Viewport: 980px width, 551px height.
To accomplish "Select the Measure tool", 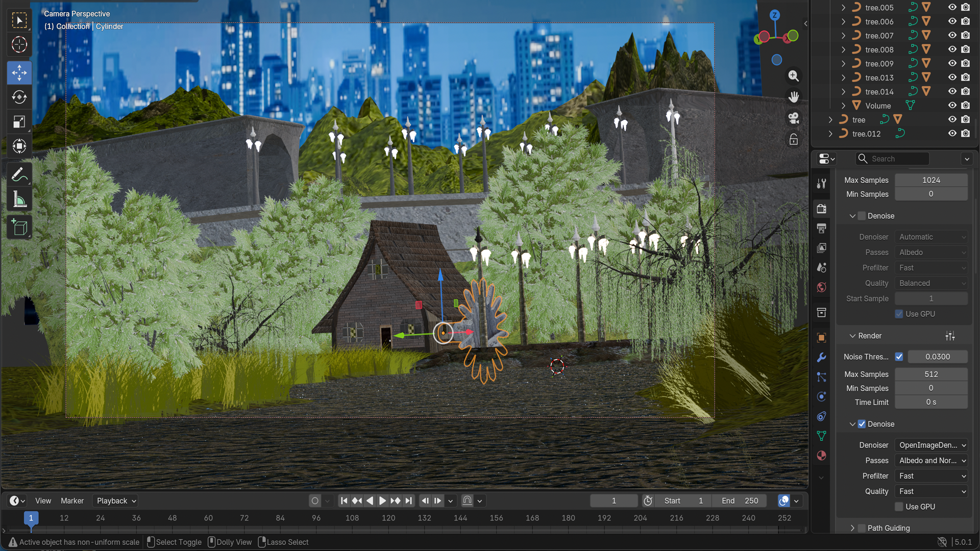I will [x=19, y=200].
